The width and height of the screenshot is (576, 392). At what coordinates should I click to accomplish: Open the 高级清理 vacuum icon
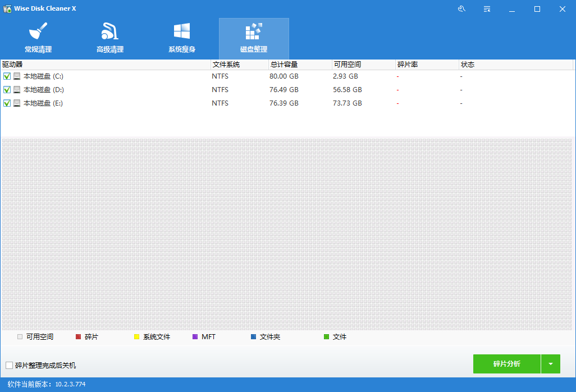click(x=109, y=31)
